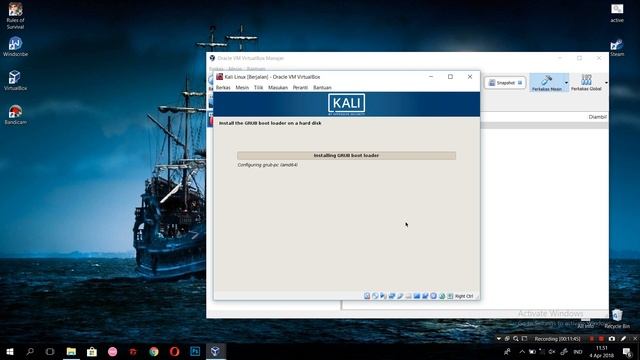Select Perkakas Mesin in VirtualBox Manager

pos(547,82)
